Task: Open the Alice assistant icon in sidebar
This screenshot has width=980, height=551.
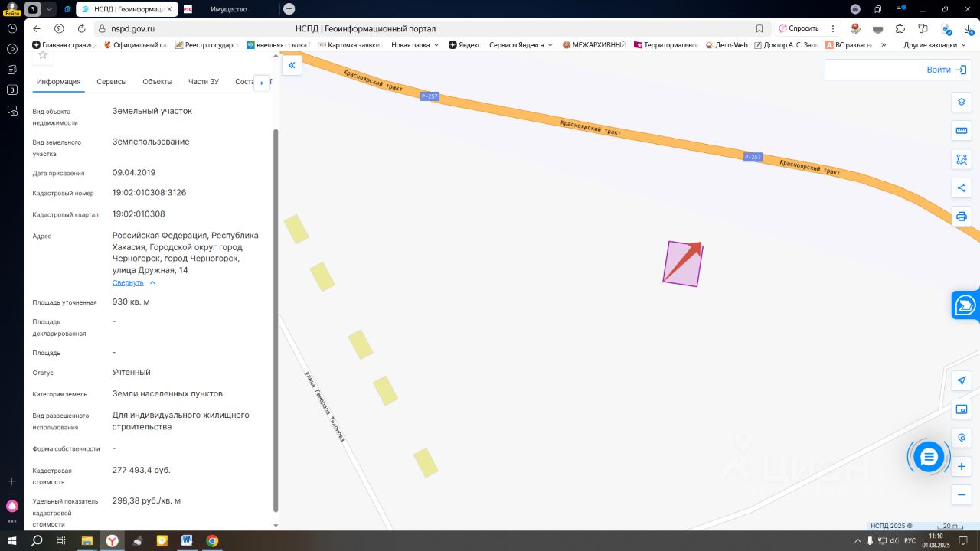Action: [x=12, y=506]
